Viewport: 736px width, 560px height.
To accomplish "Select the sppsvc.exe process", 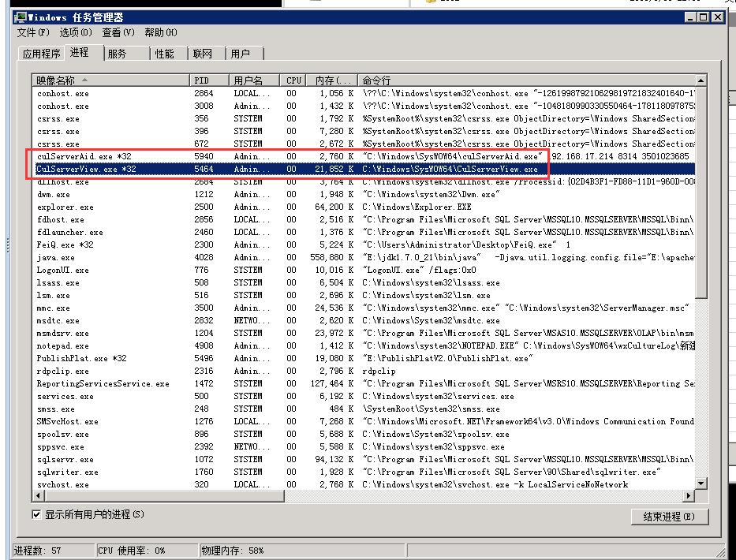I will point(364,447).
